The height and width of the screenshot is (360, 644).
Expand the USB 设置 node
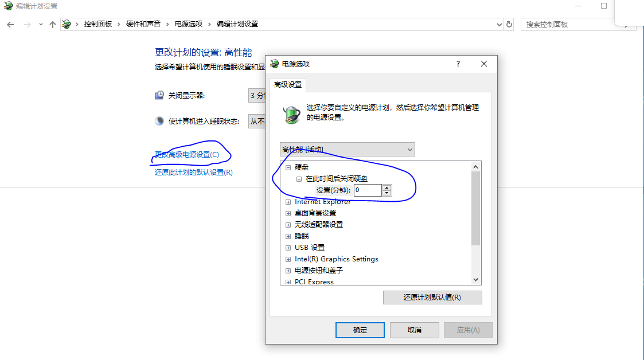pyautogui.click(x=288, y=248)
